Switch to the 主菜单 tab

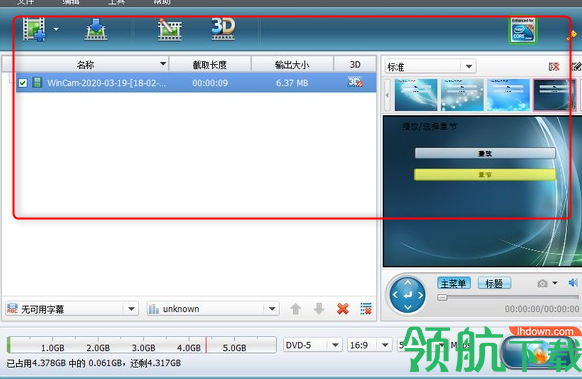[454, 283]
